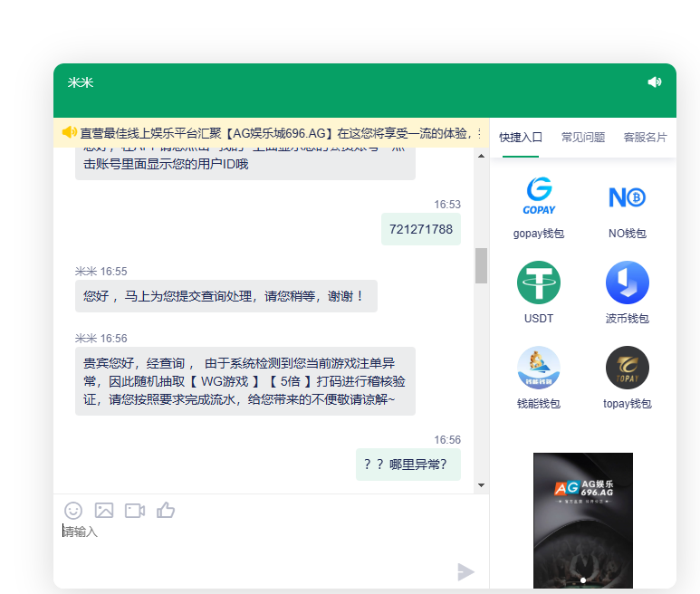Click the send video icon
This screenshot has width=700, height=594.
coord(135,511)
